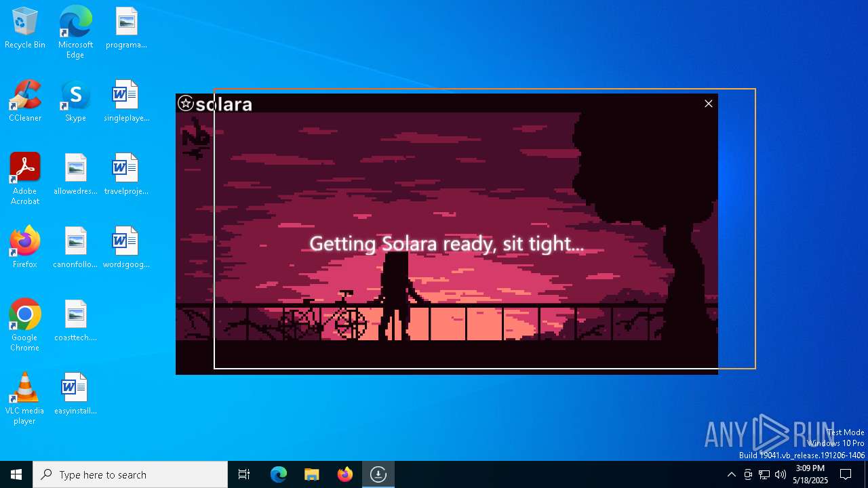Viewport: 868px width, 488px height.
Task: Launch VLC media player from desktop
Action: click(25, 399)
